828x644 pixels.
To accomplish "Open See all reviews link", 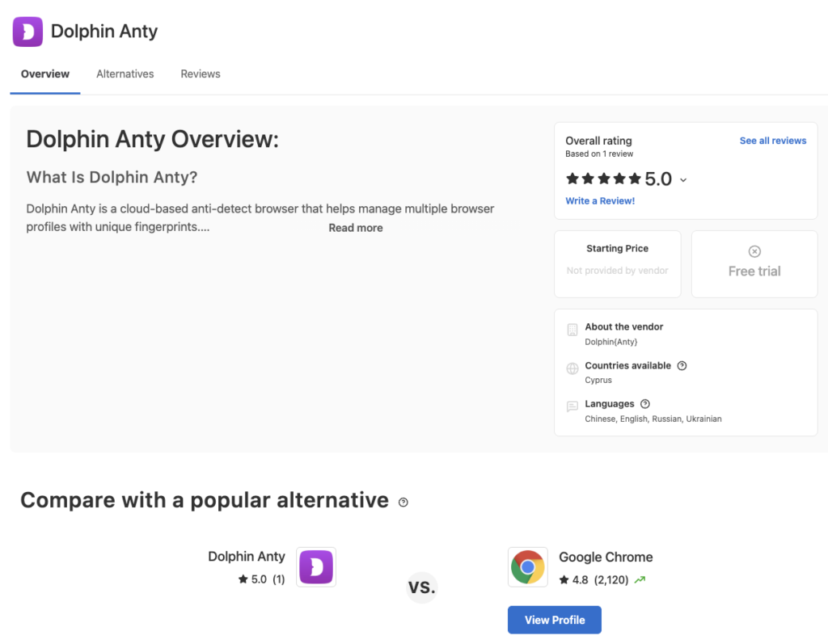I will click(772, 141).
